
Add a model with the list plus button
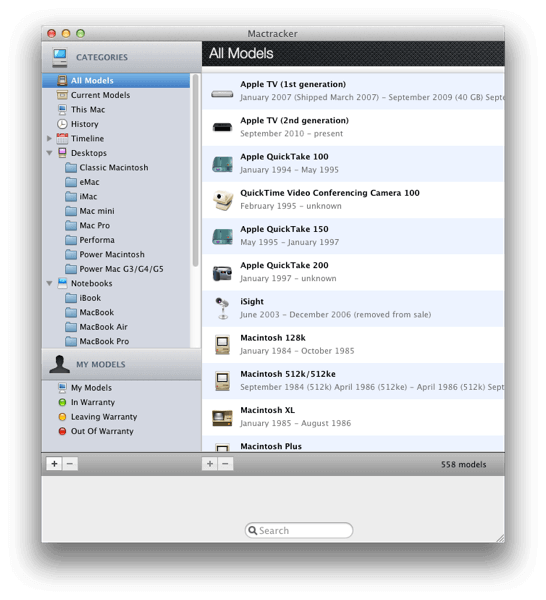point(210,464)
